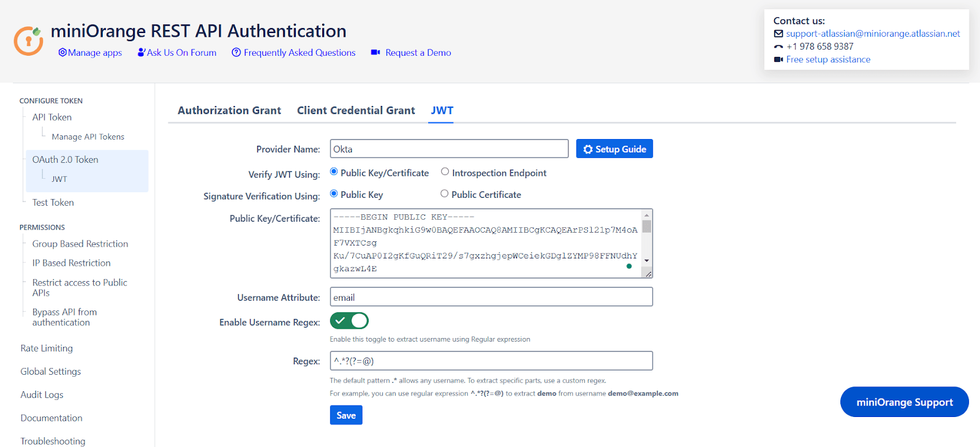Screen dimensions: 980x447
Task: Click the Manage apps gear icon
Action: (x=62, y=53)
